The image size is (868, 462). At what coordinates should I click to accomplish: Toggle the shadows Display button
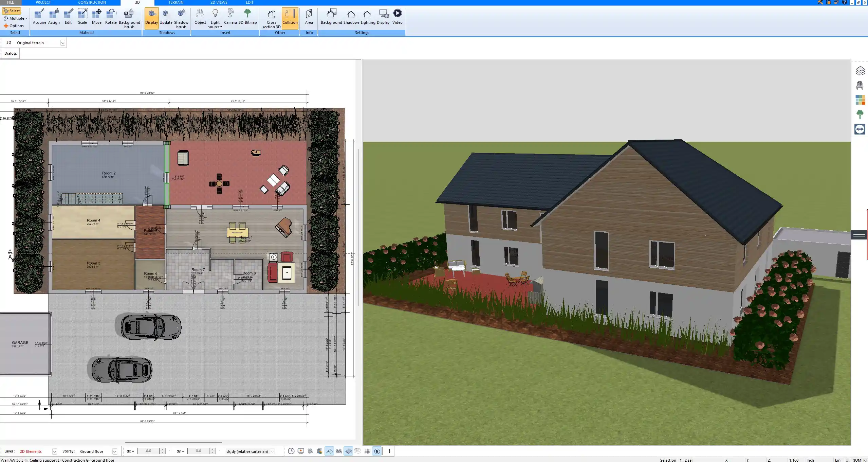click(x=151, y=18)
